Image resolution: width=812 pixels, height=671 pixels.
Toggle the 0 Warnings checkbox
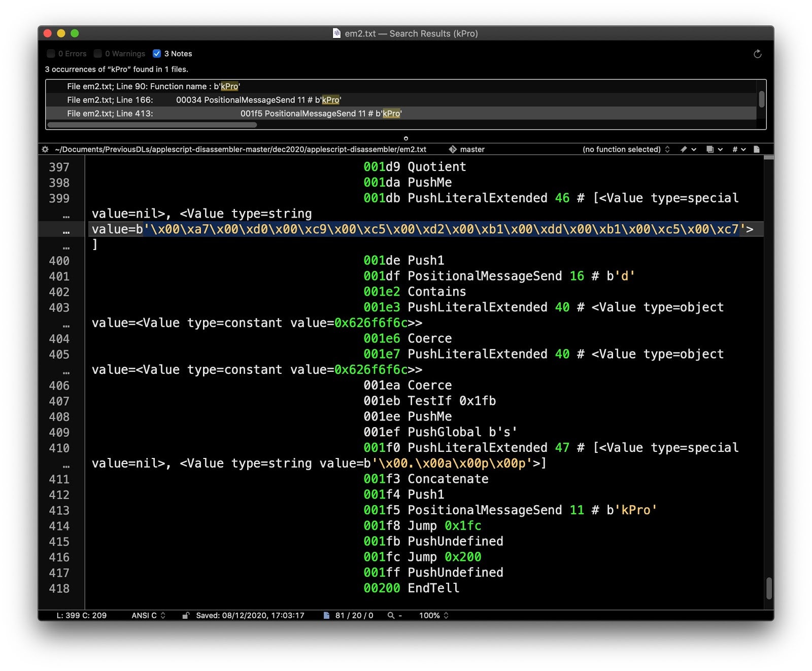[x=98, y=54]
